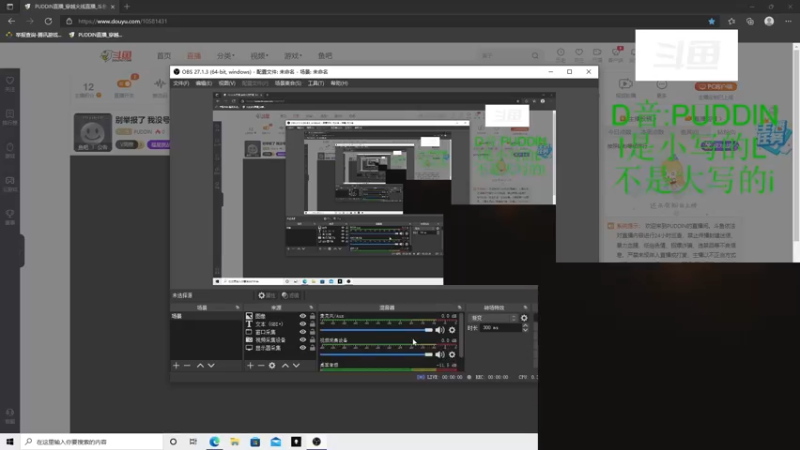Toggle visibility of the 显示器采集 source
The height and width of the screenshot is (450, 800).
point(303,348)
